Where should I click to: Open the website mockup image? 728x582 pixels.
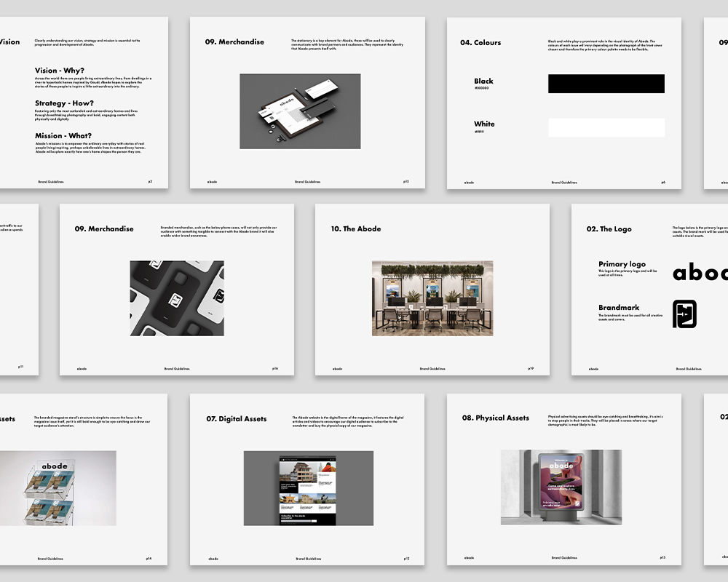[x=308, y=488]
